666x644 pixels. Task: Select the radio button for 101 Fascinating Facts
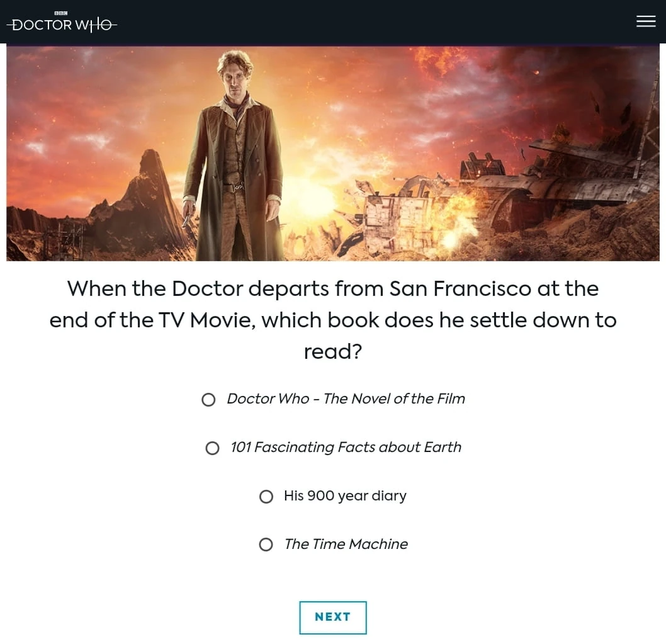pos(212,448)
